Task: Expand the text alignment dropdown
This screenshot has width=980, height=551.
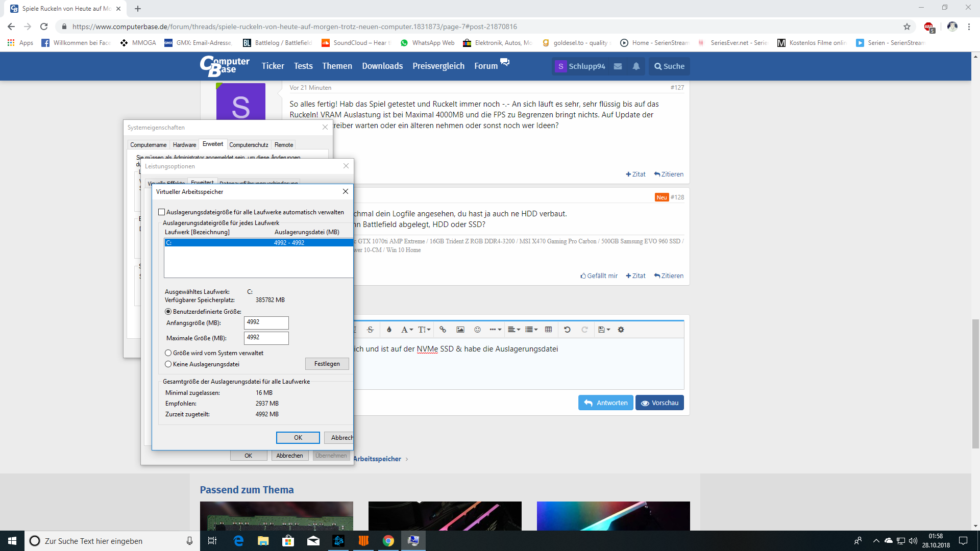Action: tap(514, 330)
